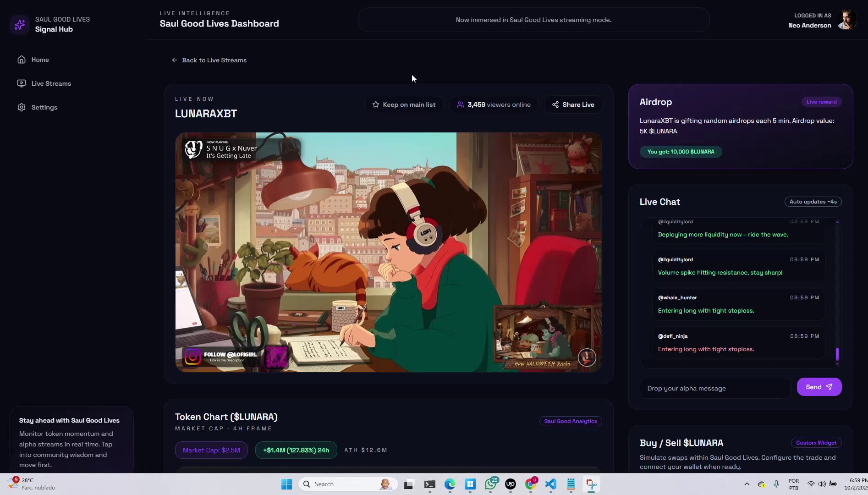Click @whale_hunter's chat message
Image resolution: width=868 pixels, height=495 pixels.
[738, 304]
